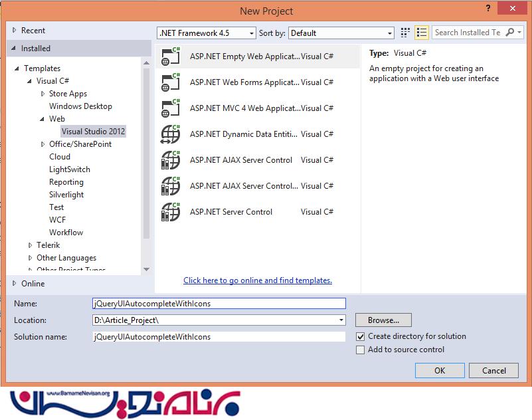Click link to find templates online
This screenshot has height=420, width=532.
pos(258,280)
